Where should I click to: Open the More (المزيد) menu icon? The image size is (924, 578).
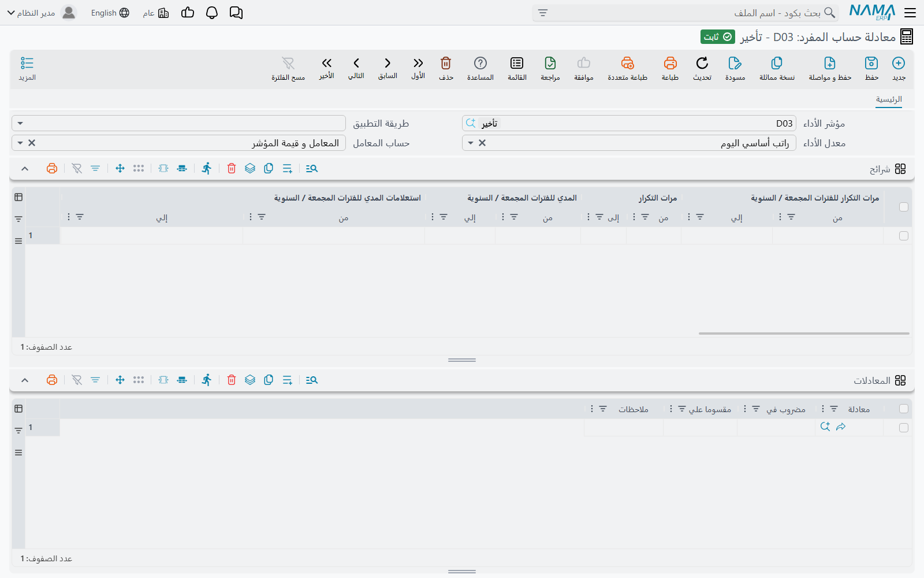point(27,63)
